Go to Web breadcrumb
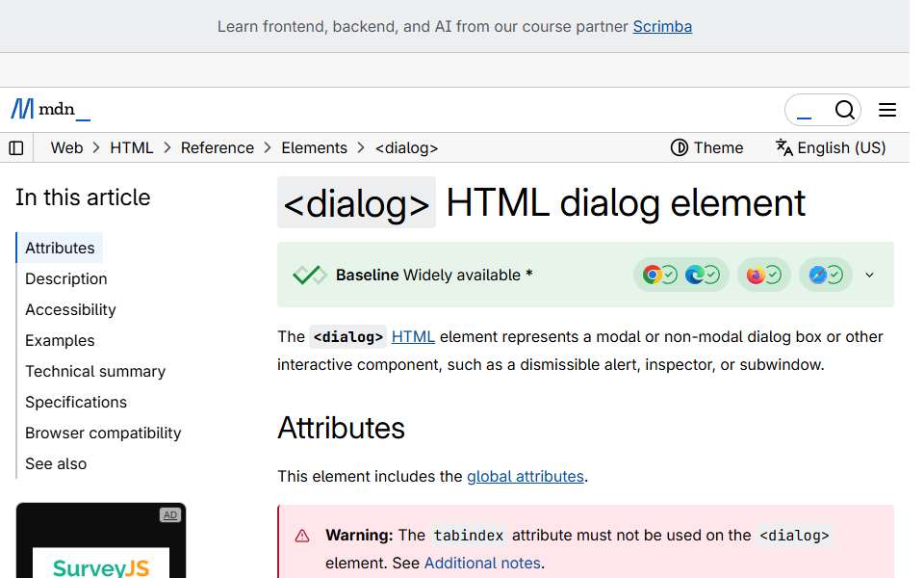924x578 pixels. [x=66, y=148]
